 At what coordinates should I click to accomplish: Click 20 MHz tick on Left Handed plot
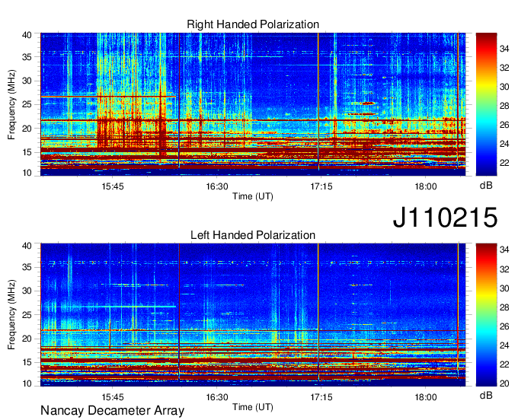pyautogui.click(x=27, y=339)
